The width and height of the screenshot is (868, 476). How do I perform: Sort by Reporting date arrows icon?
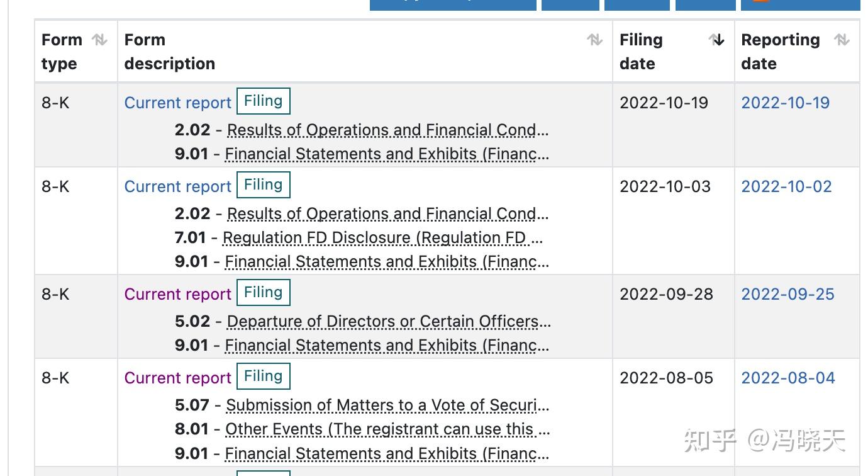(842, 40)
